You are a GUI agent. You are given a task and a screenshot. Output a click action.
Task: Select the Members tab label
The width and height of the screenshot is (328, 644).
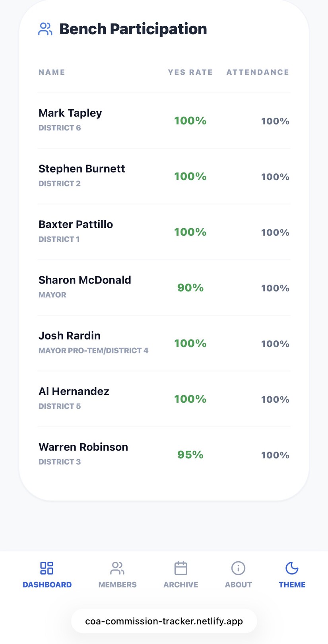click(x=117, y=585)
